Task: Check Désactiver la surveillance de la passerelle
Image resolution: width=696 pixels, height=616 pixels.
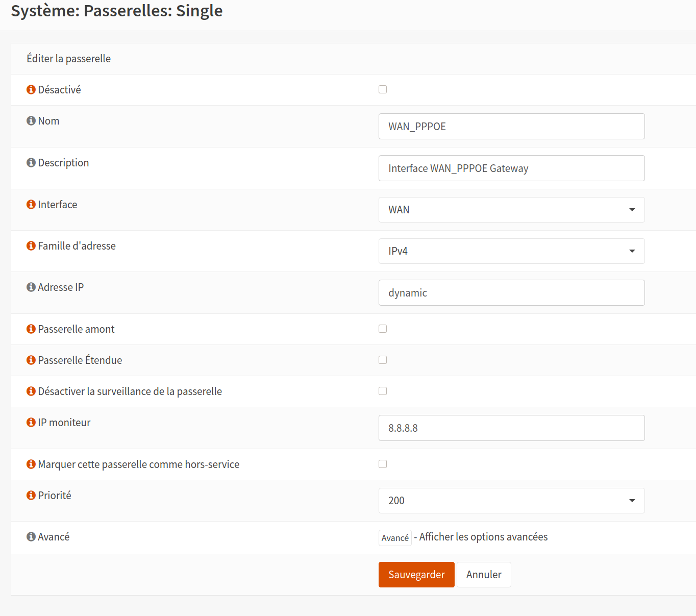Action: (x=383, y=391)
